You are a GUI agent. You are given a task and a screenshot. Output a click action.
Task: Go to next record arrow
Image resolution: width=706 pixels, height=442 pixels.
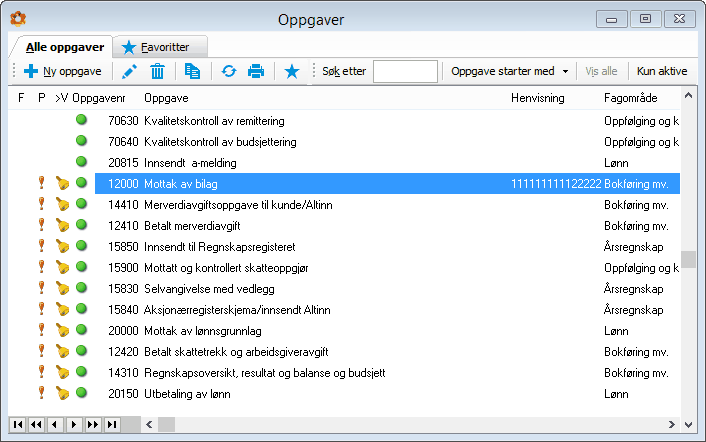pyautogui.click(x=74, y=424)
